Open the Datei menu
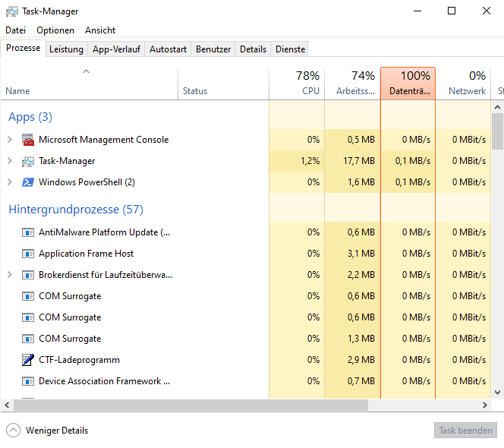 point(16,30)
